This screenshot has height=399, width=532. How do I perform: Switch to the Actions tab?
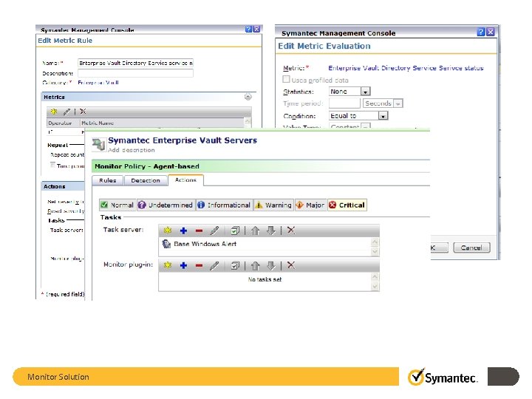(x=185, y=180)
